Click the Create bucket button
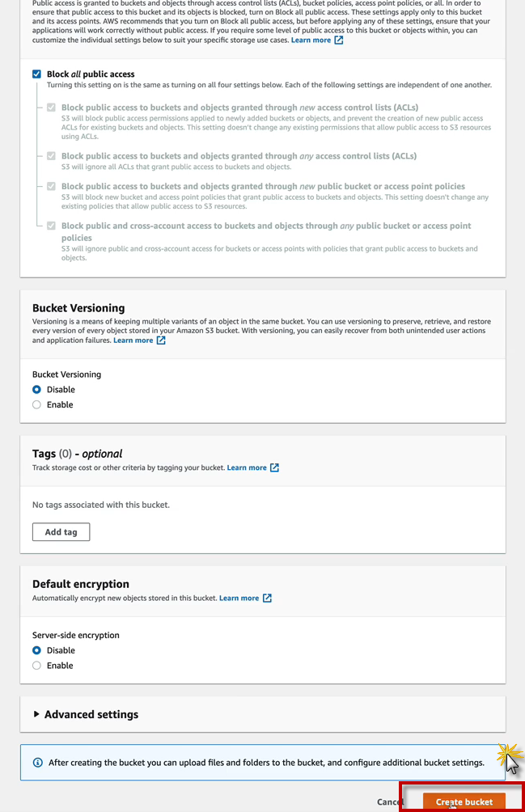 pyautogui.click(x=464, y=801)
